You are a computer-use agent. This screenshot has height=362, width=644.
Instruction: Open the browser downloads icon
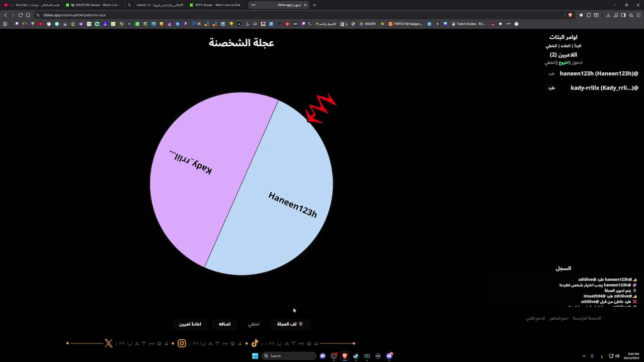click(608, 15)
